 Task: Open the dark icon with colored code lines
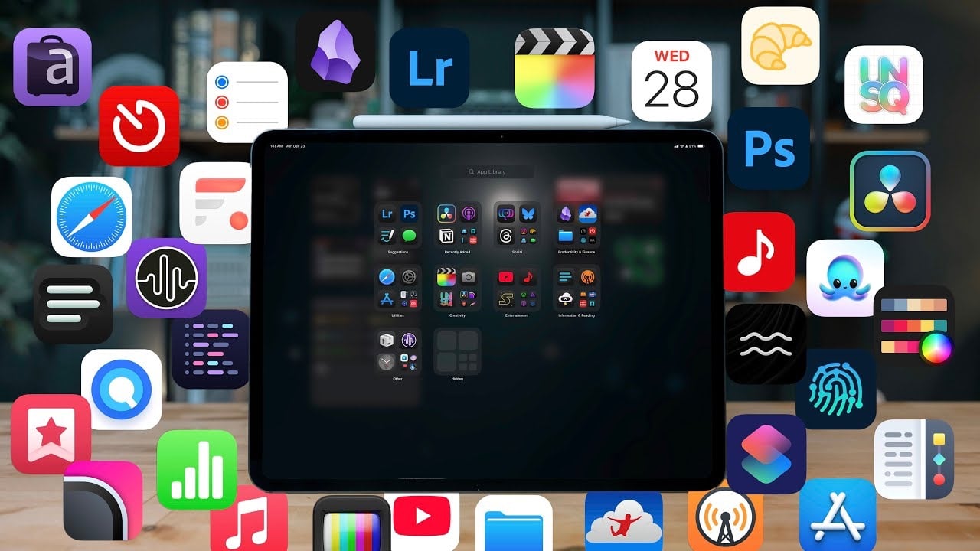pyautogui.click(x=211, y=349)
